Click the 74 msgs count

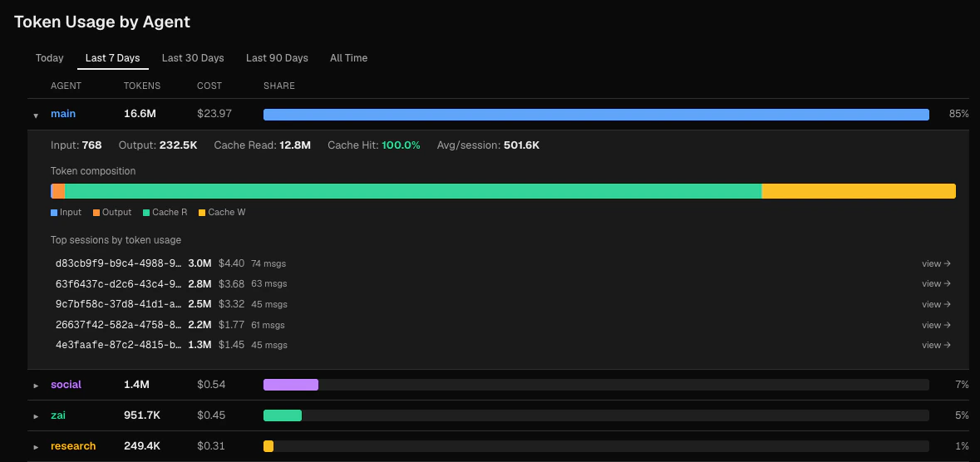tap(268, 263)
